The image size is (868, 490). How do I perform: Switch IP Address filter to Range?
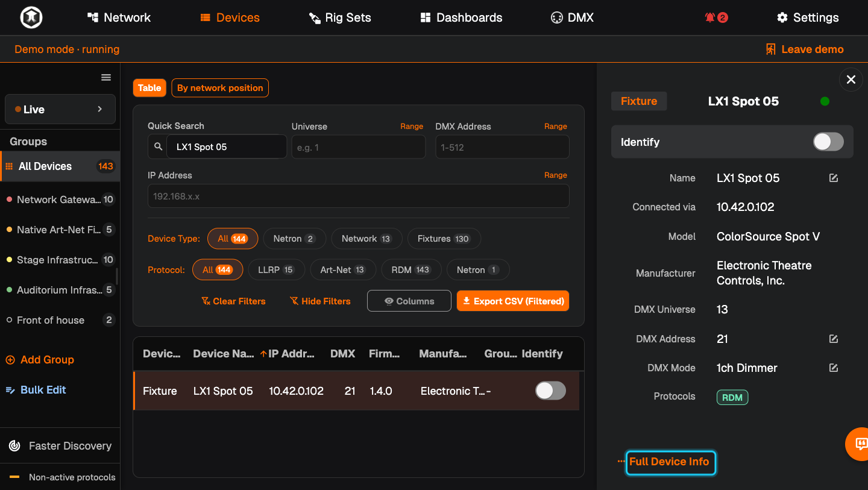point(555,175)
